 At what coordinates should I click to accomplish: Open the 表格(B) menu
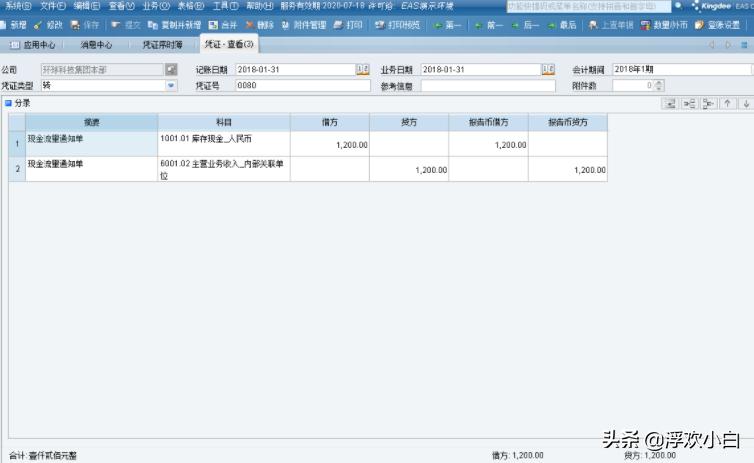(x=191, y=6)
